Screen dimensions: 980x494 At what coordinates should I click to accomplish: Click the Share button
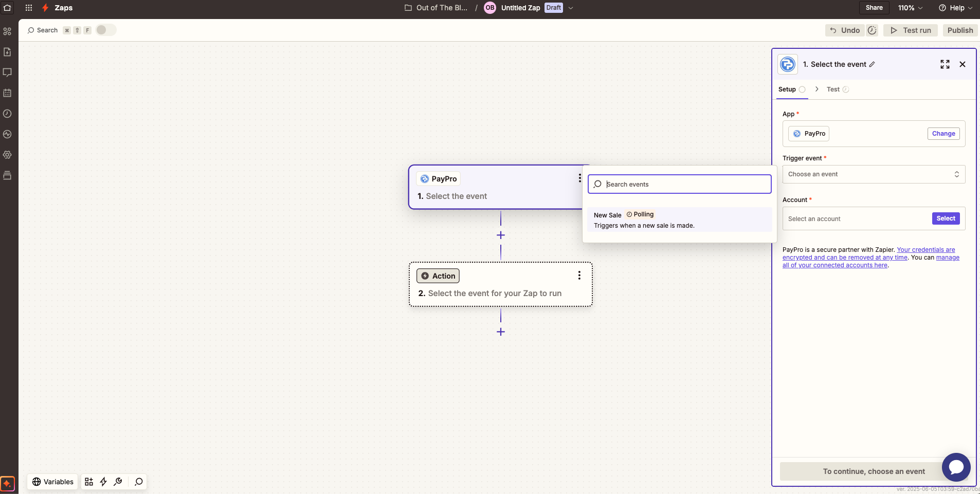(x=874, y=8)
